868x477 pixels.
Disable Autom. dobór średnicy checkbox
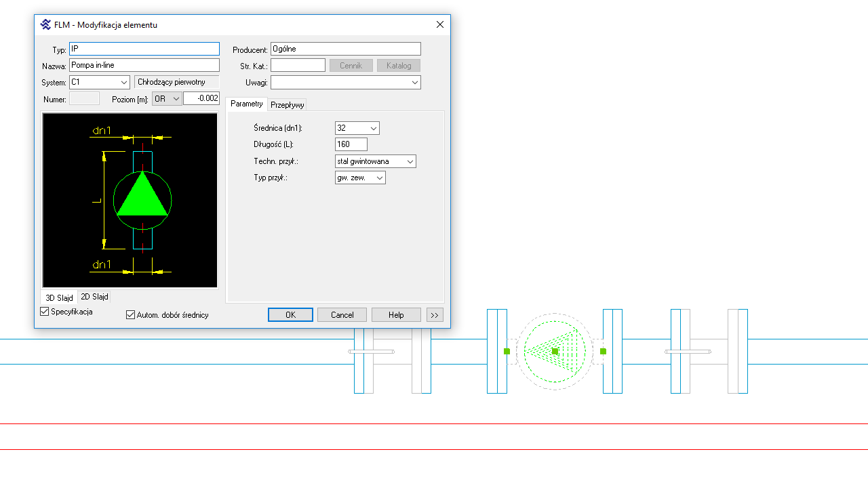tap(131, 315)
